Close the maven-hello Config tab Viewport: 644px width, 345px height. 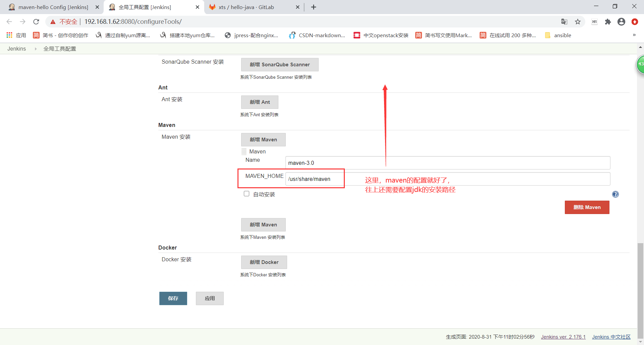[x=97, y=7]
